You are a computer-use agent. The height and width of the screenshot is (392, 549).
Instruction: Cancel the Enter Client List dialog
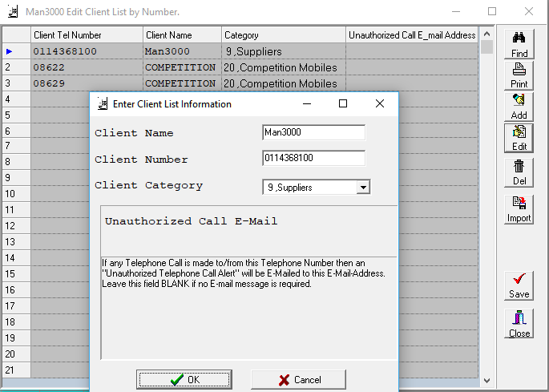click(298, 379)
